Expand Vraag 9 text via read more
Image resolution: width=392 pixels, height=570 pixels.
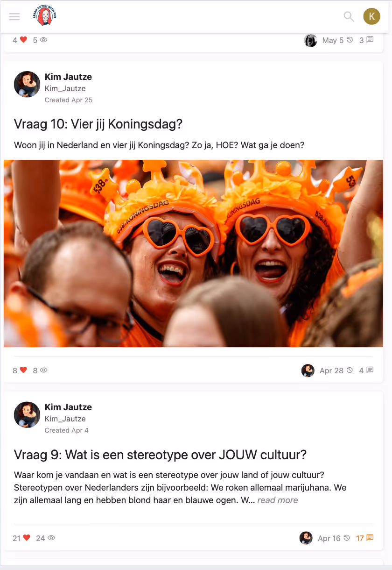coord(278,500)
